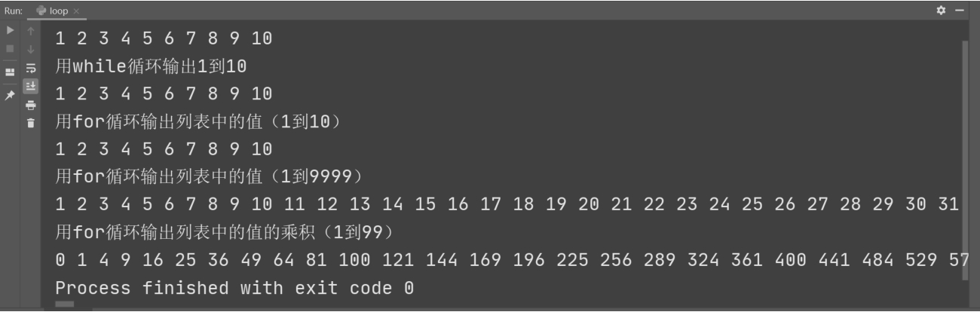The height and width of the screenshot is (312, 980).
Task: Open Run panel settings gear
Action: [941, 11]
